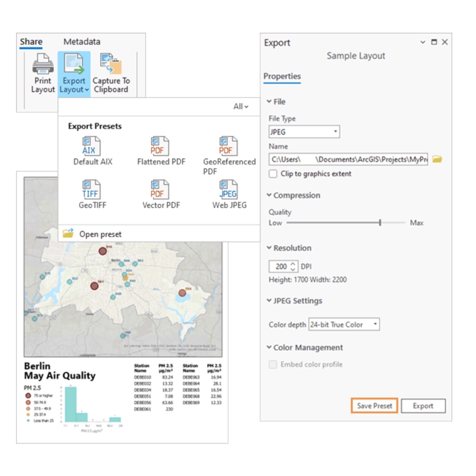
Task: Click the Save Preset button
Action: [x=374, y=406]
